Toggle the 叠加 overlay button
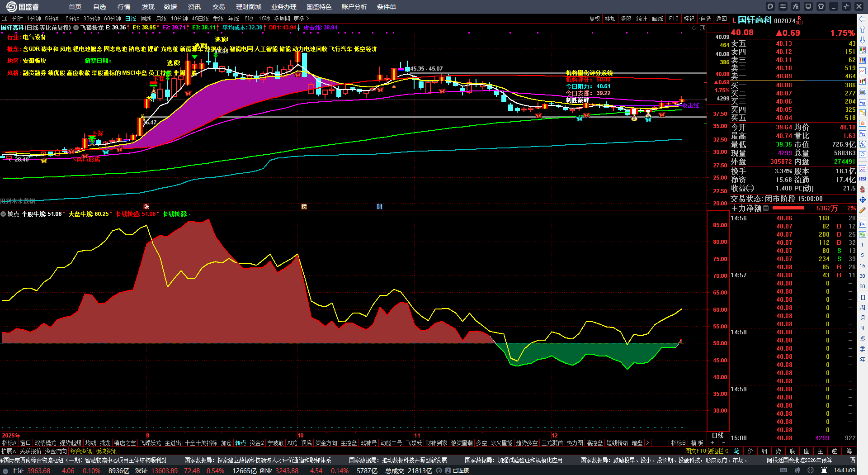 pos(610,19)
